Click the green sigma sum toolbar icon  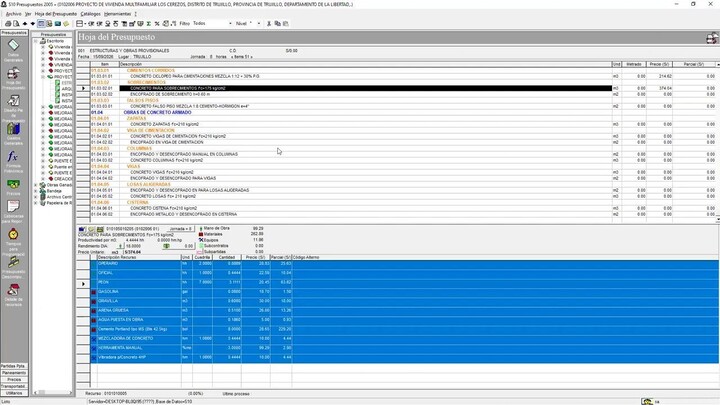coord(149,23)
